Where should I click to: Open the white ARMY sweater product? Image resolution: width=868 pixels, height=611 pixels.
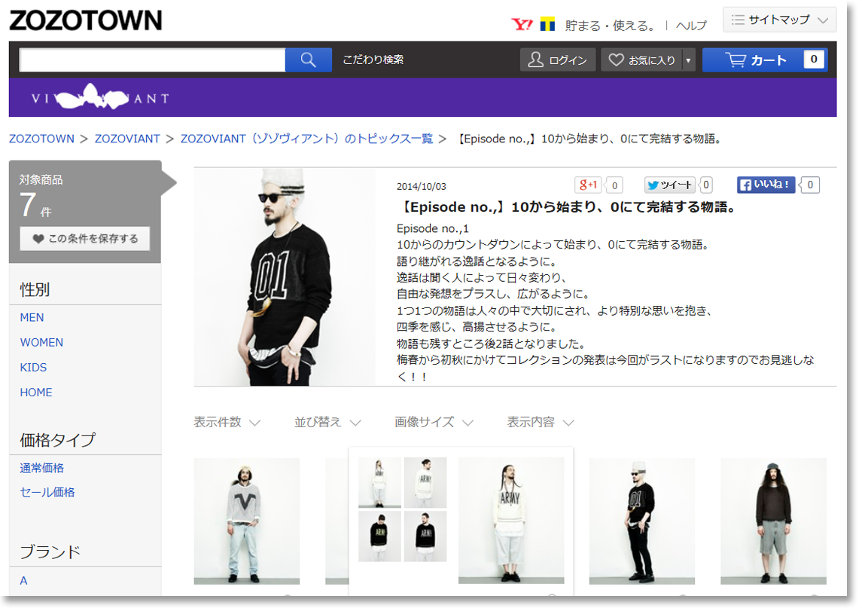pos(511,521)
